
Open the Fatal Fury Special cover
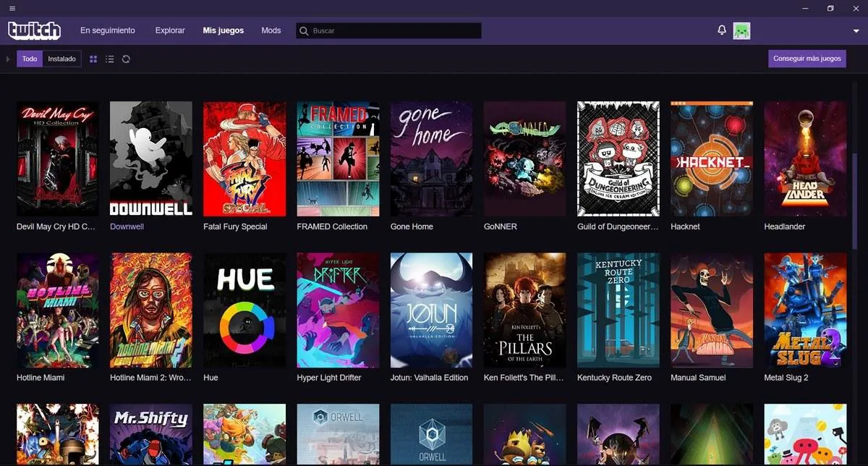tap(244, 158)
